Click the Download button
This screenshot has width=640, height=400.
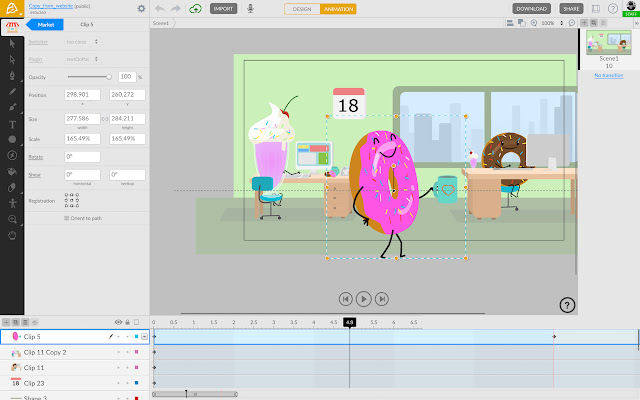tap(531, 9)
